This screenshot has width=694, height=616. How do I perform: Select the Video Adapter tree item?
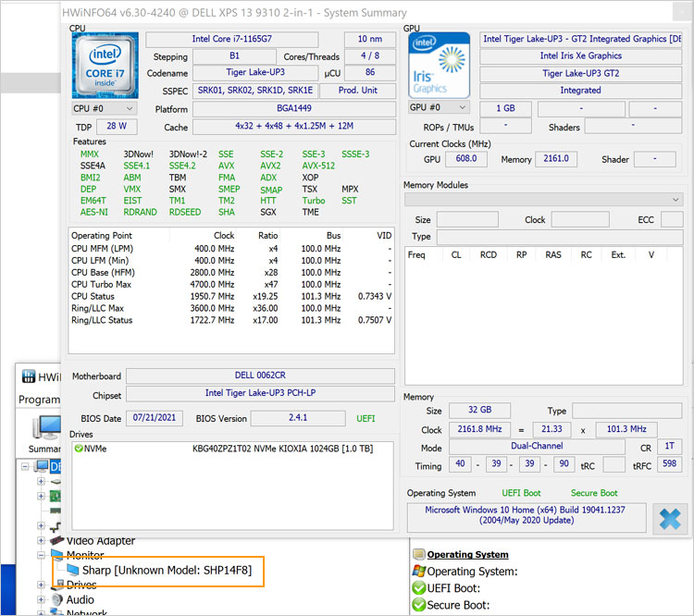pos(101,541)
